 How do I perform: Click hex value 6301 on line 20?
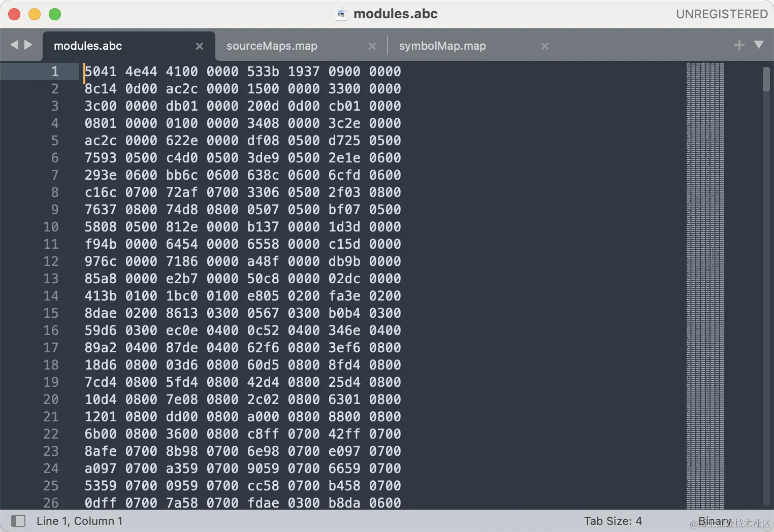(x=344, y=400)
